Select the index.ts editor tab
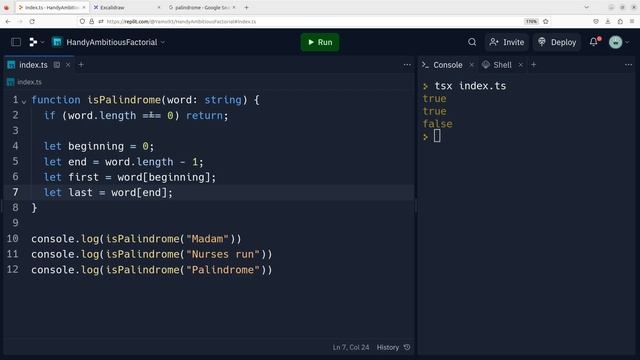Viewport: 640px width, 360px height. tap(33, 65)
